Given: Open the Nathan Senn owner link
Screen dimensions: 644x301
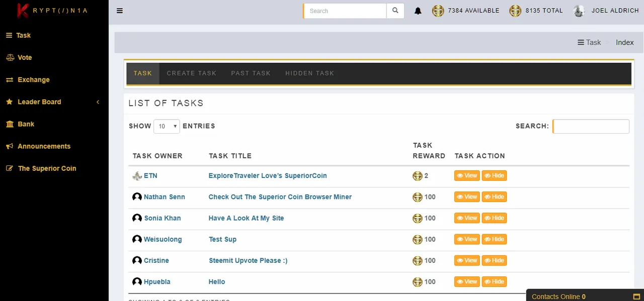Looking at the screenshot, I should [x=165, y=197].
